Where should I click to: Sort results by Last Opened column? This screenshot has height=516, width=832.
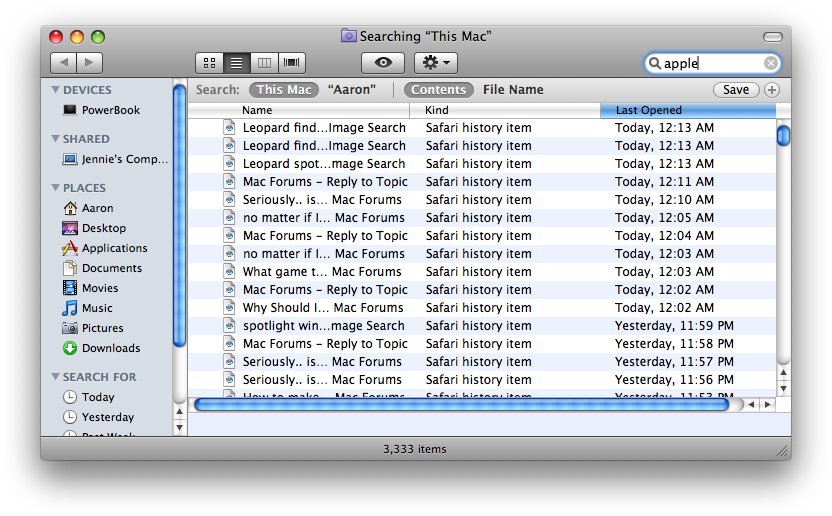click(688, 110)
